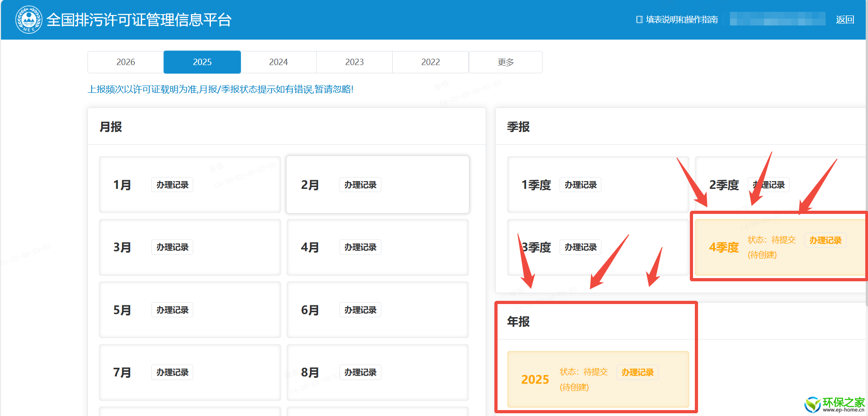Select the 2022 year tab
The height and width of the screenshot is (416, 868).
[430, 62]
